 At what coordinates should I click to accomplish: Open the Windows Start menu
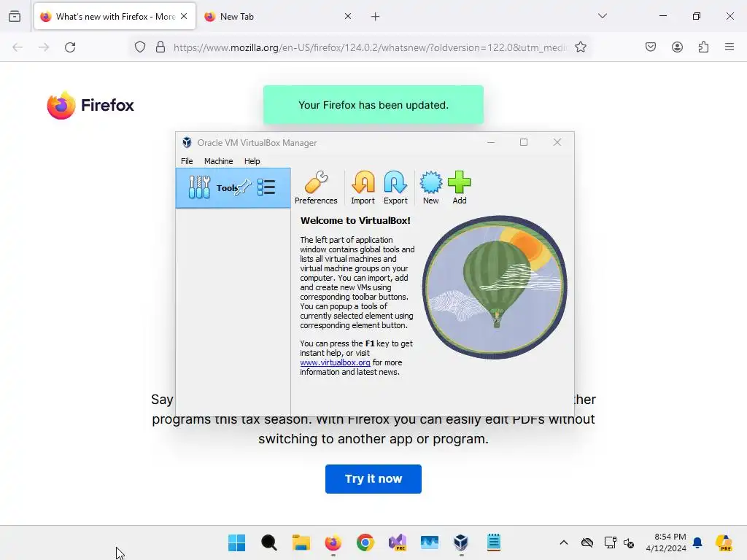tap(237, 542)
